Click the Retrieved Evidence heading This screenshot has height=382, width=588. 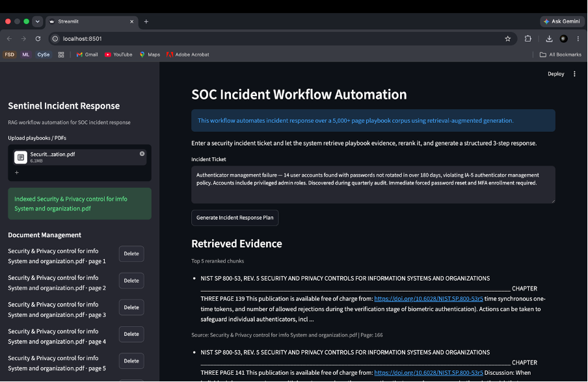237,244
